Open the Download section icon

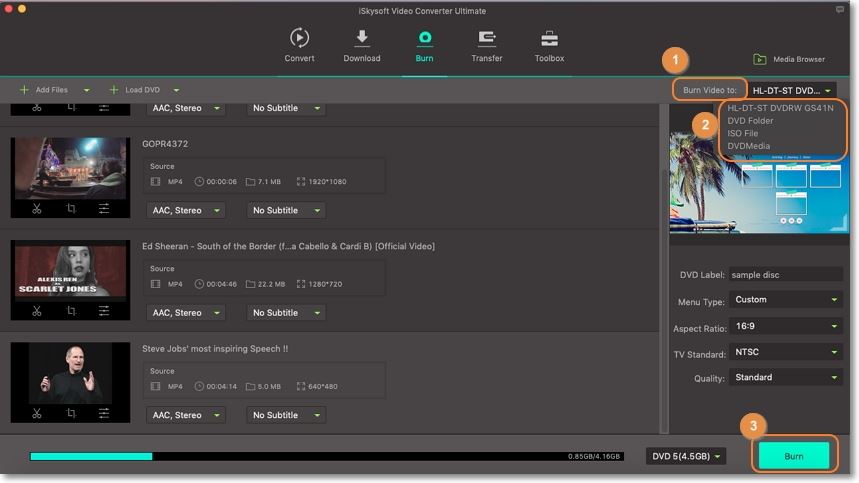tap(362, 40)
